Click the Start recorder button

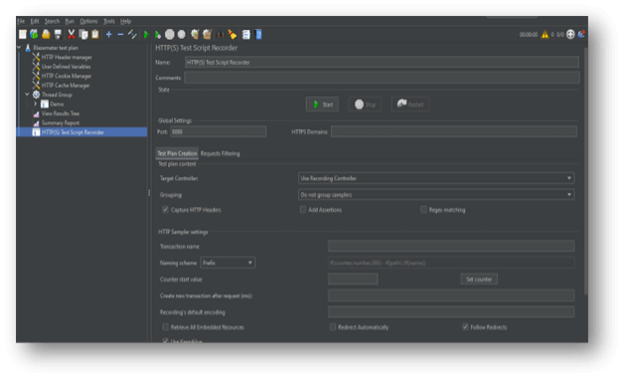coord(322,104)
